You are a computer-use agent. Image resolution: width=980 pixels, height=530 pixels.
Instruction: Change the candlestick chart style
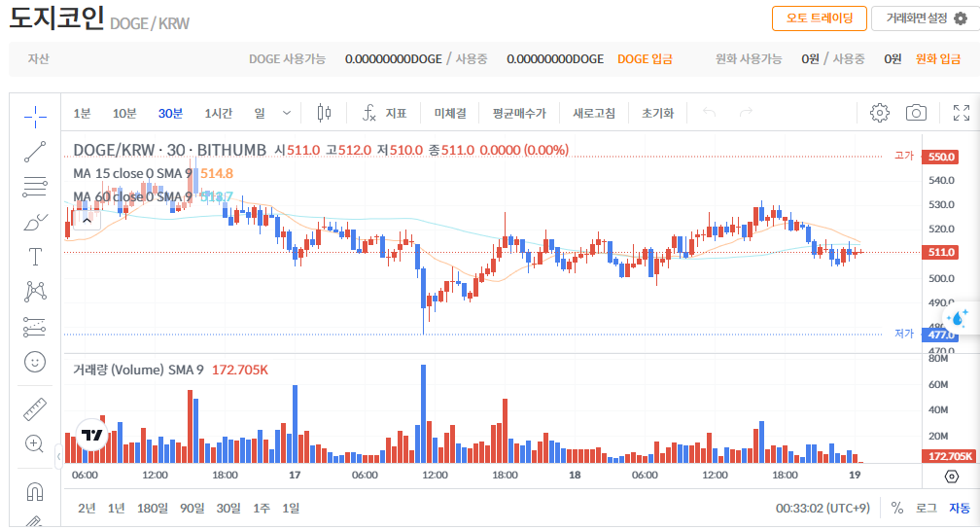[324, 113]
